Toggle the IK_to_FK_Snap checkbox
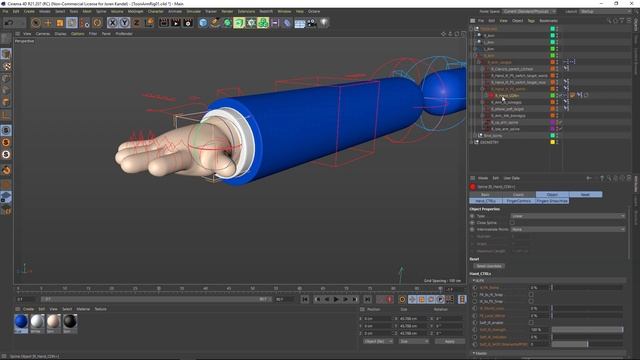 click(531, 301)
